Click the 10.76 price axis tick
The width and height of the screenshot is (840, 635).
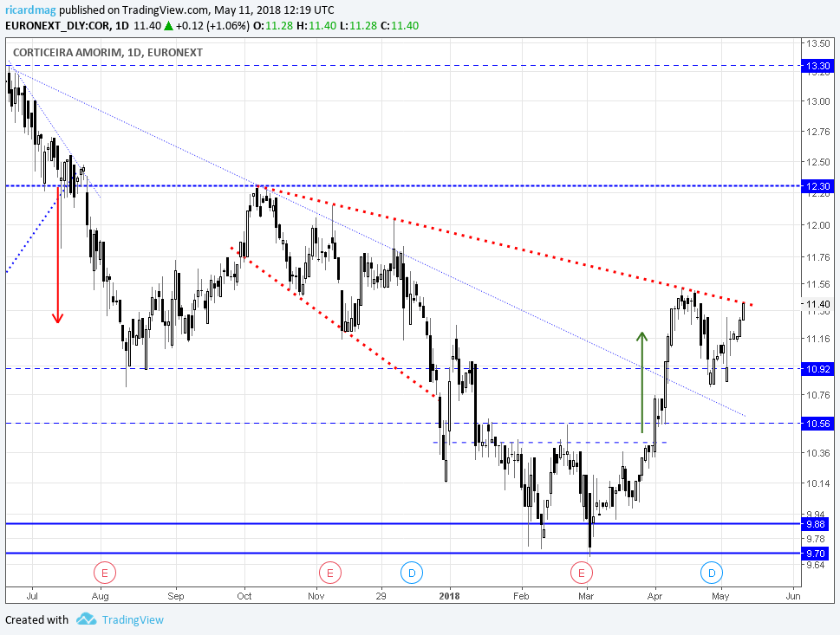tap(818, 395)
